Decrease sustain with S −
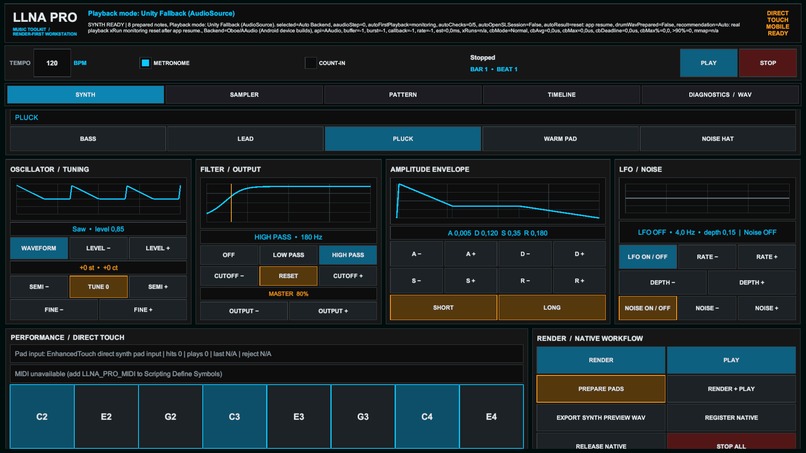 pos(416,281)
